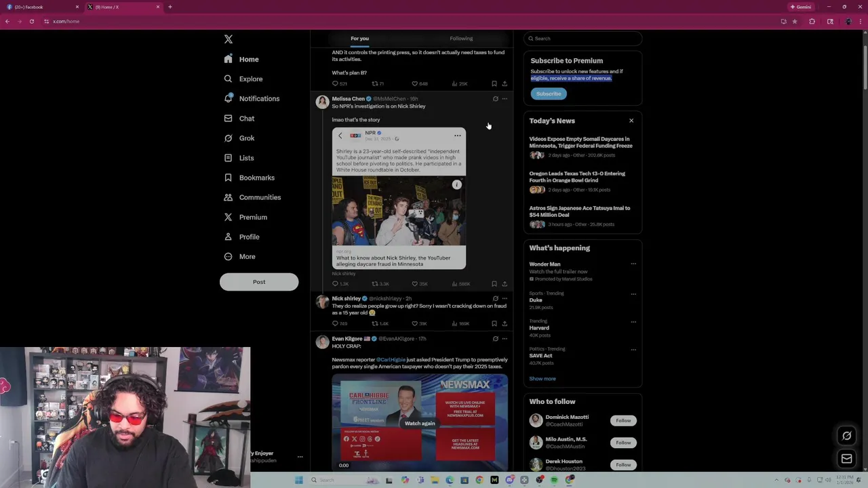
Task: Like Melissa Chen's post
Action: (x=420, y=284)
